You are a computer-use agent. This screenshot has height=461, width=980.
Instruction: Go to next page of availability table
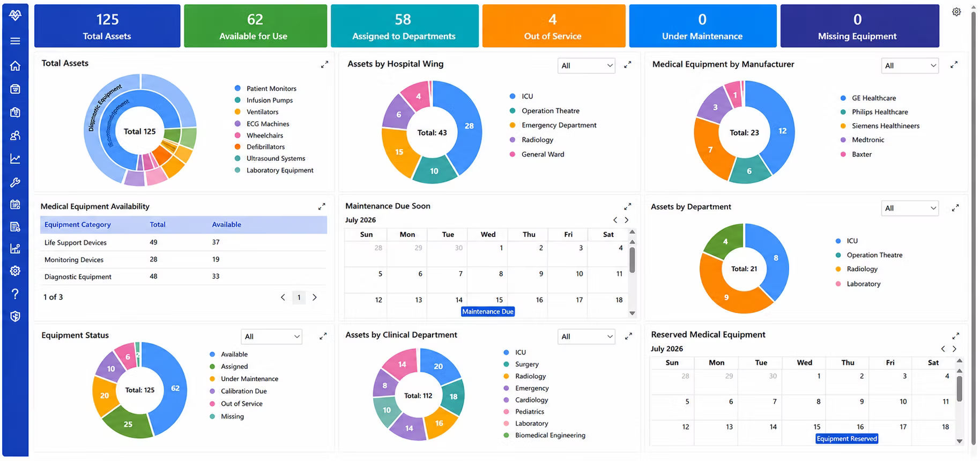315,298
